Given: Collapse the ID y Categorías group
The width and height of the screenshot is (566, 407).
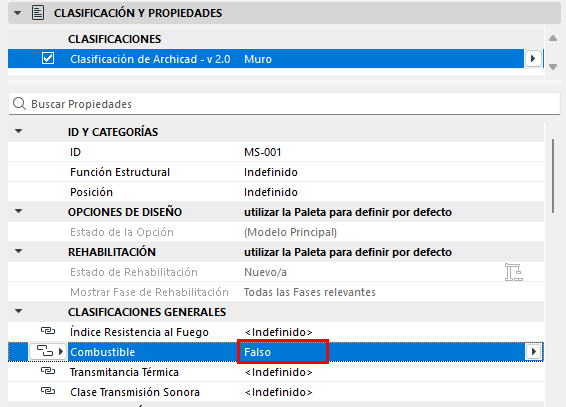Looking at the screenshot, I should [18, 131].
